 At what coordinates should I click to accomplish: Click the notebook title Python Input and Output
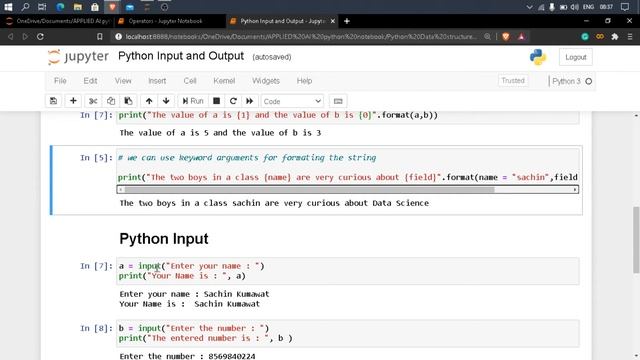[x=181, y=56]
